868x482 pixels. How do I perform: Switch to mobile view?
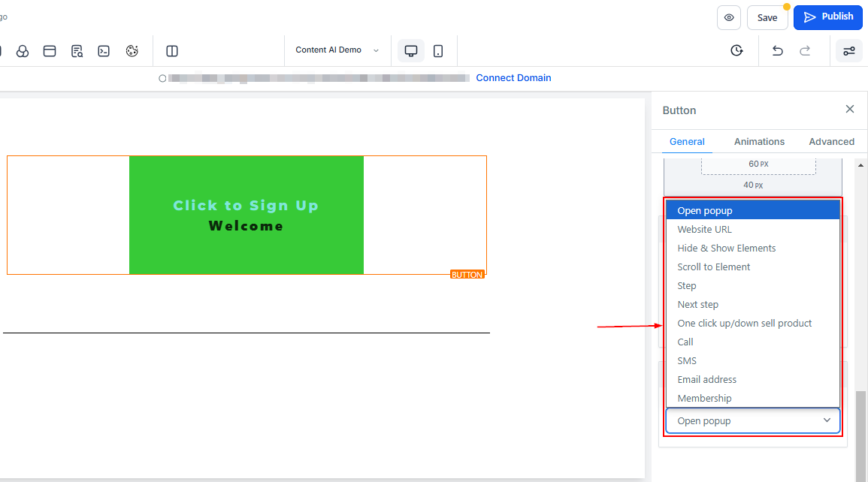coord(438,51)
